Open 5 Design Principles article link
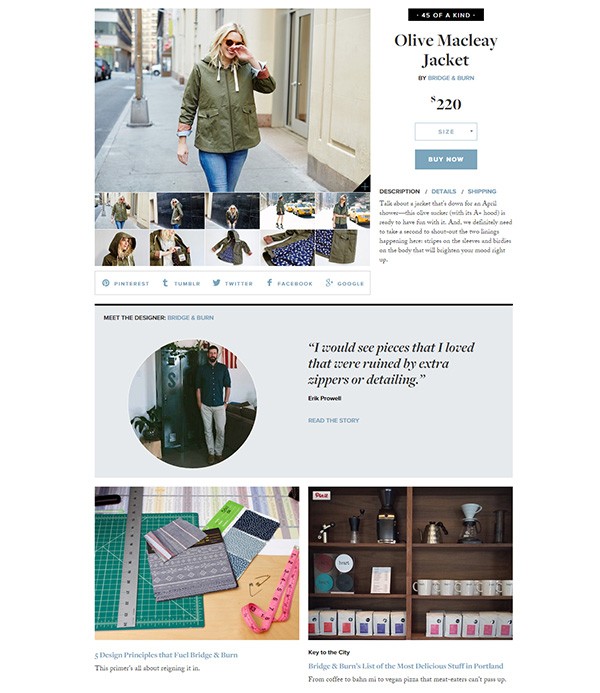Image resolution: width=600 pixels, height=693 pixels. pos(166,655)
